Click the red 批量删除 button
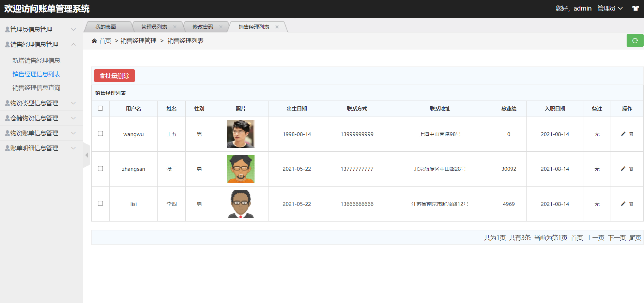The width and height of the screenshot is (644, 303). [114, 76]
